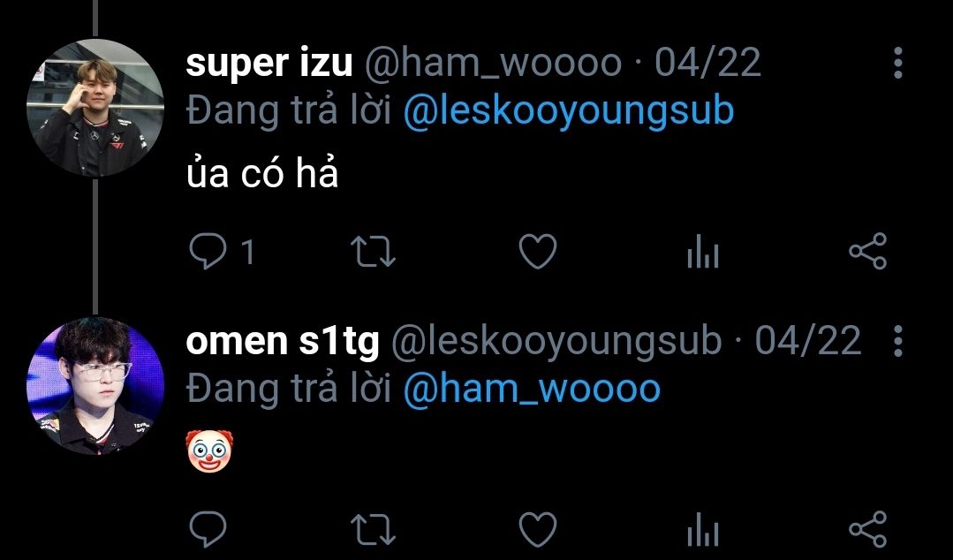View analytics for omen s1tg's tweet
953x560 pixels.
coord(703,530)
